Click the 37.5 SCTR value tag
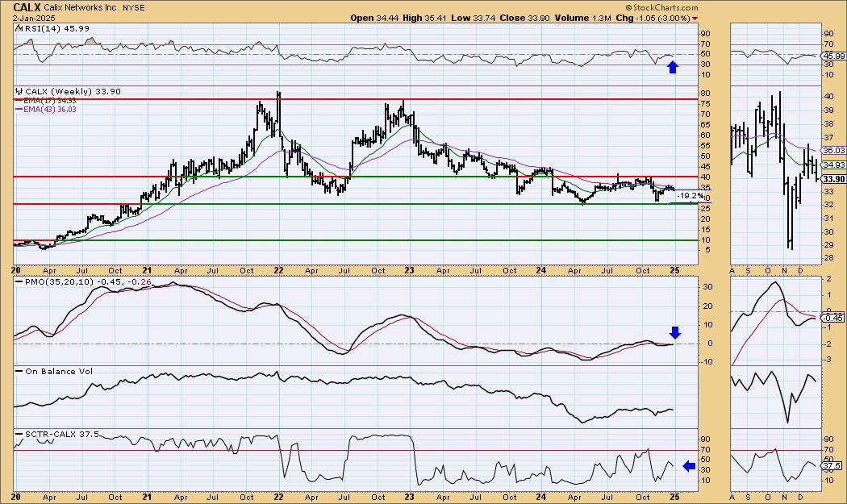 pyautogui.click(x=832, y=465)
